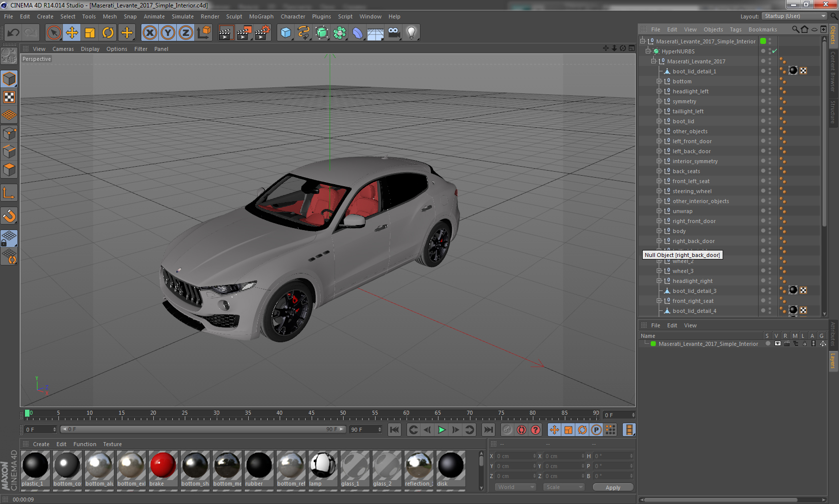Click the Make Editable icon
The image size is (839, 504).
point(9,56)
